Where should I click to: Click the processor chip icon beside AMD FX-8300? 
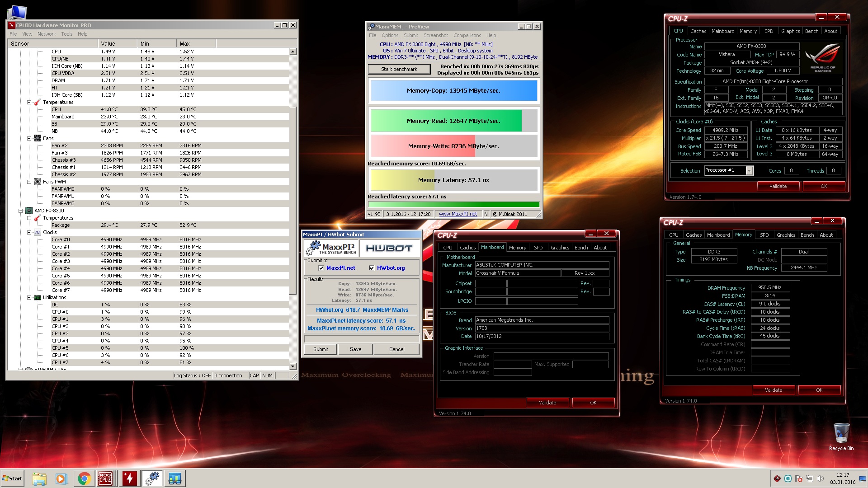[29, 211]
